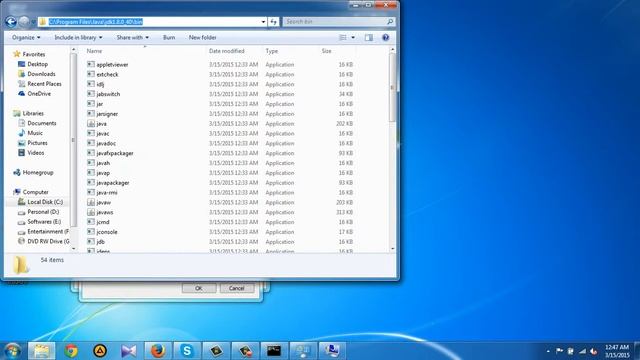The image size is (640, 360).
Task: Click the Burn toolbar button
Action: tap(169, 38)
